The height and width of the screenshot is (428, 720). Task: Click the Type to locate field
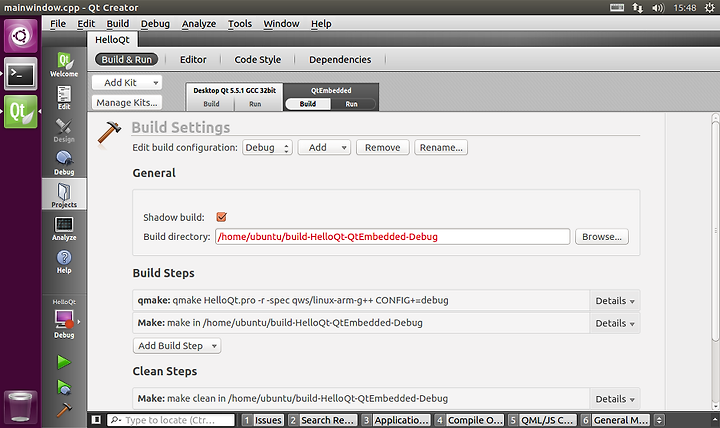coord(171,420)
